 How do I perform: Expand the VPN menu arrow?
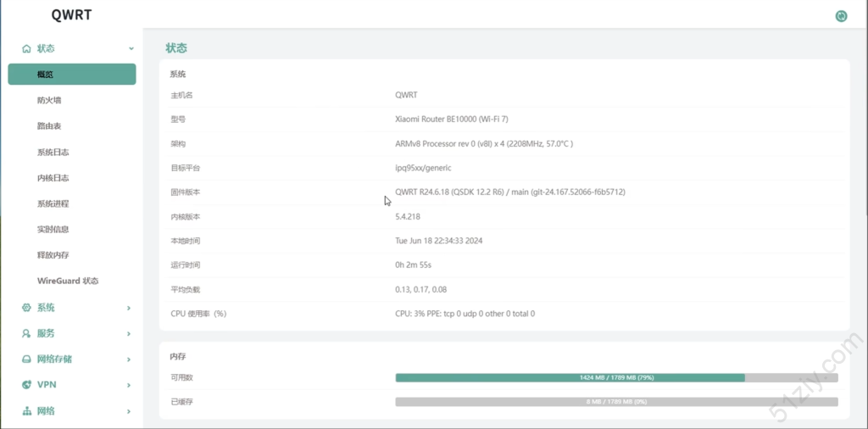pos(129,385)
